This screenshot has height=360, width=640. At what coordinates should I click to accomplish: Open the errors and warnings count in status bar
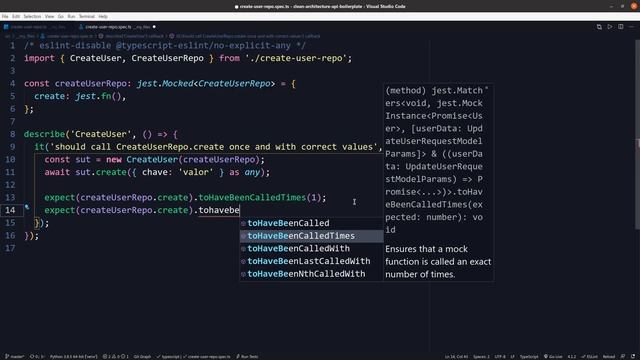point(116,357)
